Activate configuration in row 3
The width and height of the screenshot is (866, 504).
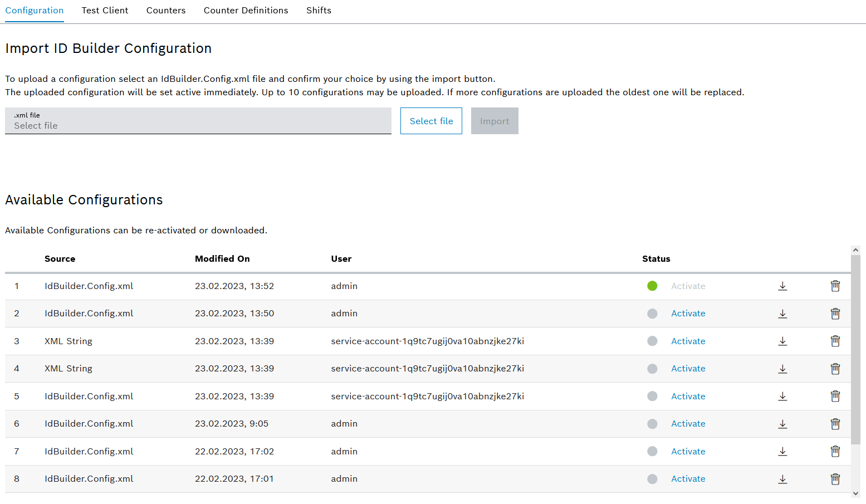pyautogui.click(x=688, y=341)
